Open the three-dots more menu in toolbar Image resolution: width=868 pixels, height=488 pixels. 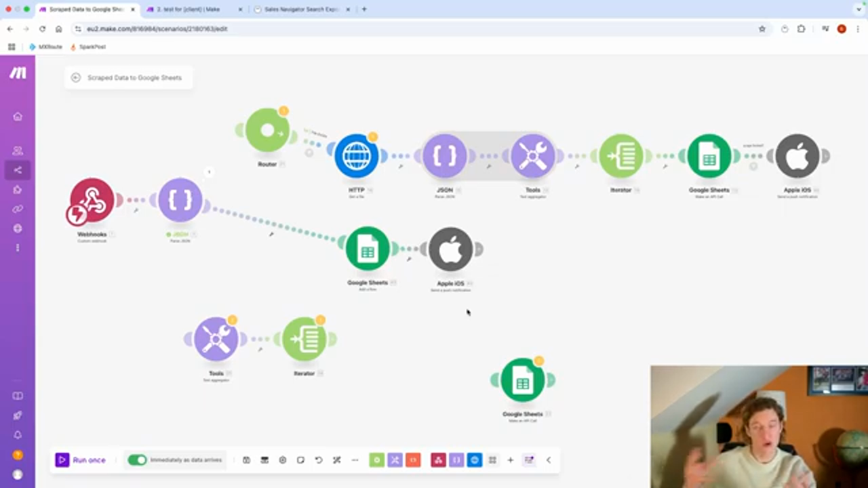355,460
